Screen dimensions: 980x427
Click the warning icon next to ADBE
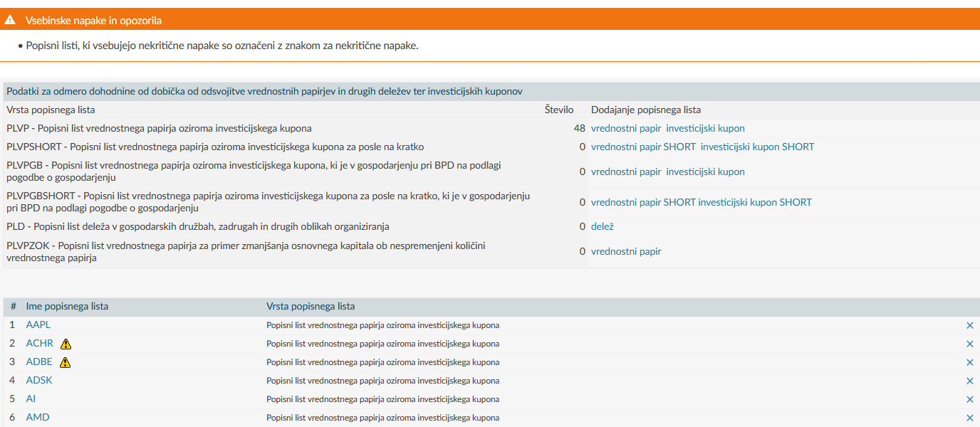point(66,362)
